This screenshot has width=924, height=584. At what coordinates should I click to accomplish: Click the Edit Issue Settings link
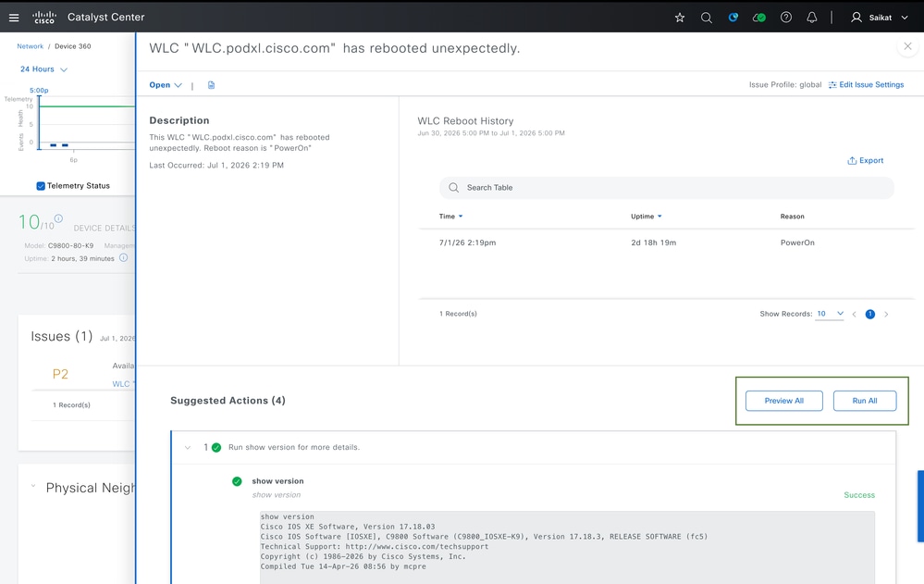[x=871, y=85]
